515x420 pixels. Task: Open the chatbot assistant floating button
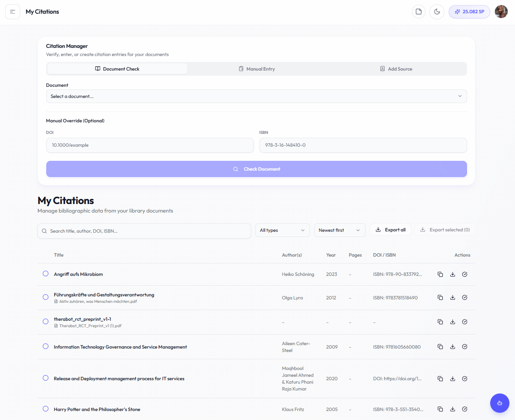pyautogui.click(x=499, y=403)
